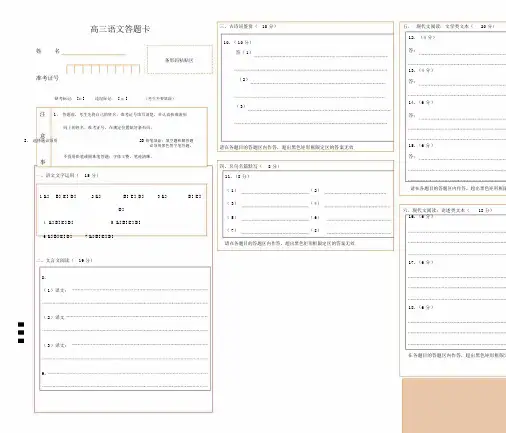Click blank (5) in question 11
Viewport: 506px width, 433px height.
275,220
